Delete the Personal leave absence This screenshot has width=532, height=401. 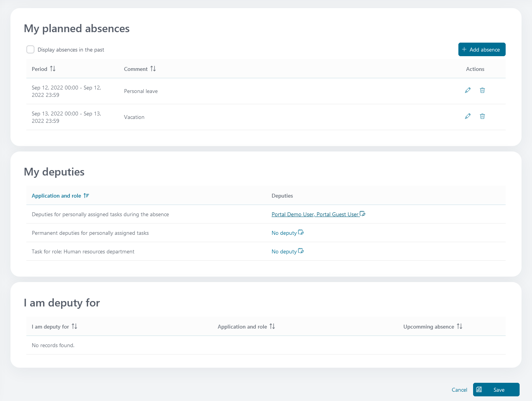click(482, 90)
